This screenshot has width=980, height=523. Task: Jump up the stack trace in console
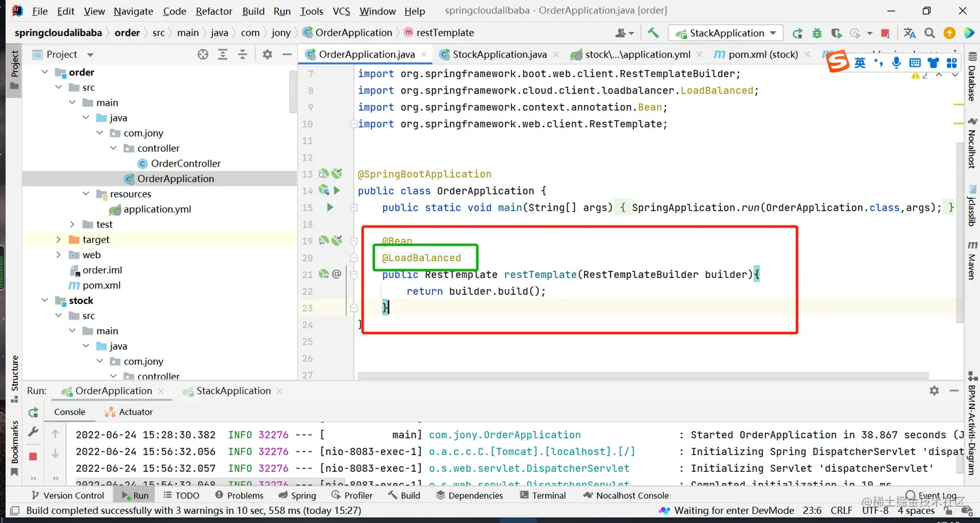pos(56,434)
